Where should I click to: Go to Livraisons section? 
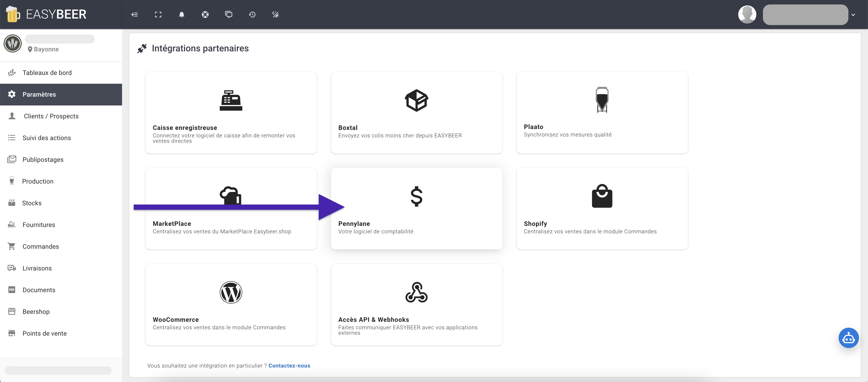coord(61,268)
